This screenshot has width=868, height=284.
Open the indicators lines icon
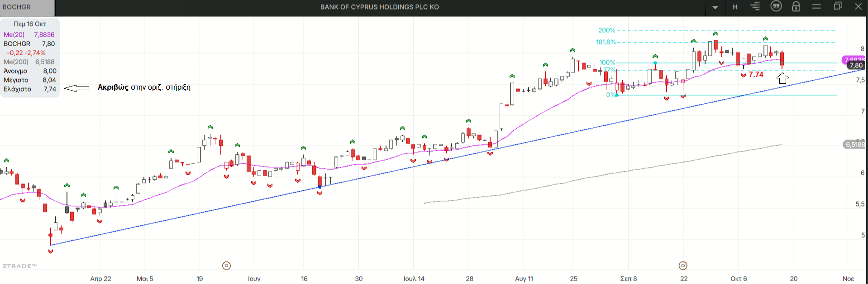pyautogui.click(x=755, y=6)
